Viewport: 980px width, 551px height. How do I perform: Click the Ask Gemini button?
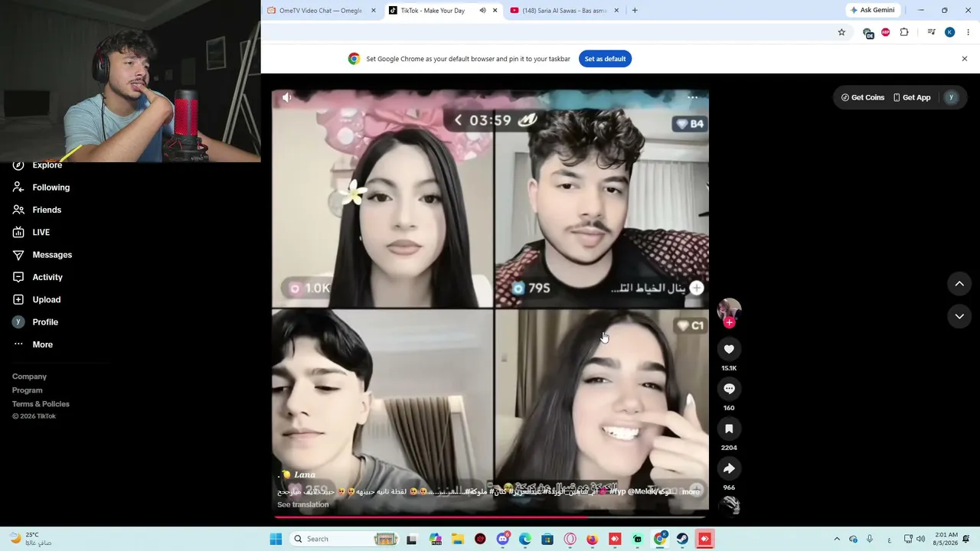(x=872, y=11)
